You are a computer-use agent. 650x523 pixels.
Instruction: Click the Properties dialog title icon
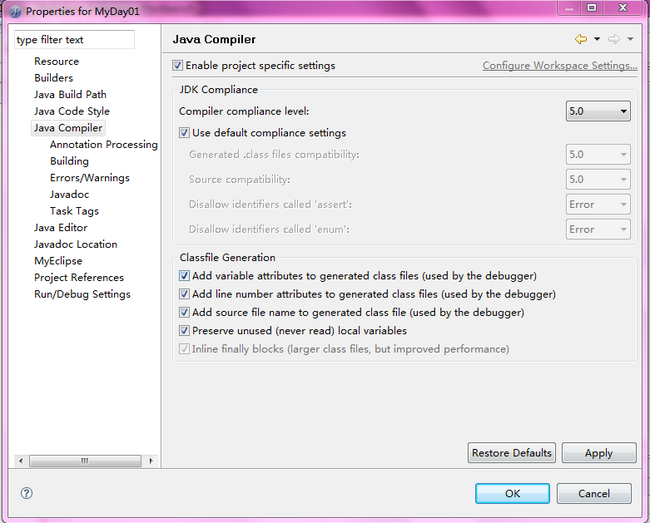click(x=15, y=12)
